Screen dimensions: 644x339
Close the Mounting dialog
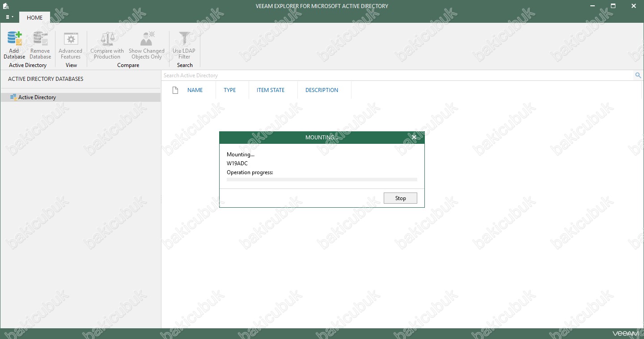tap(414, 137)
